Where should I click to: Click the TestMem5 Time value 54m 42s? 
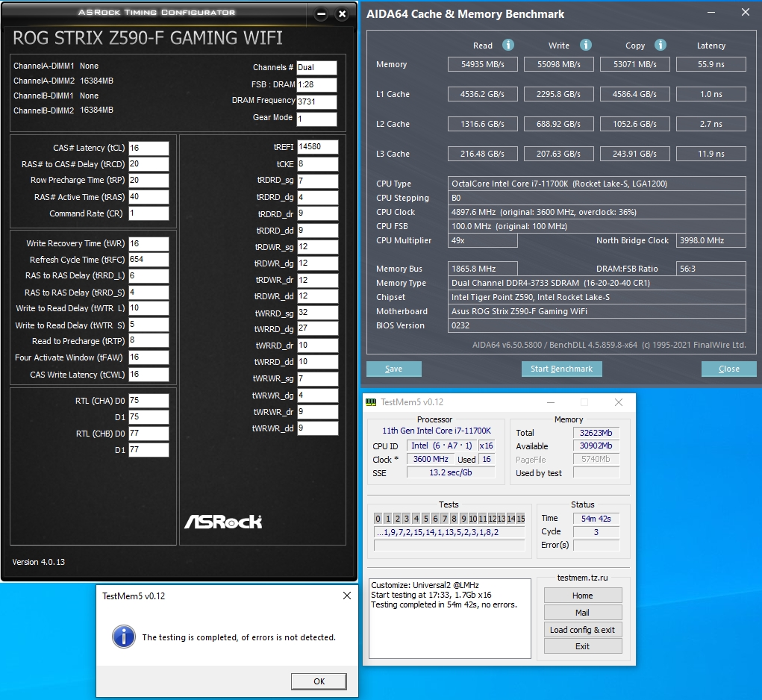pyautogui.click(x=596, y=519)
